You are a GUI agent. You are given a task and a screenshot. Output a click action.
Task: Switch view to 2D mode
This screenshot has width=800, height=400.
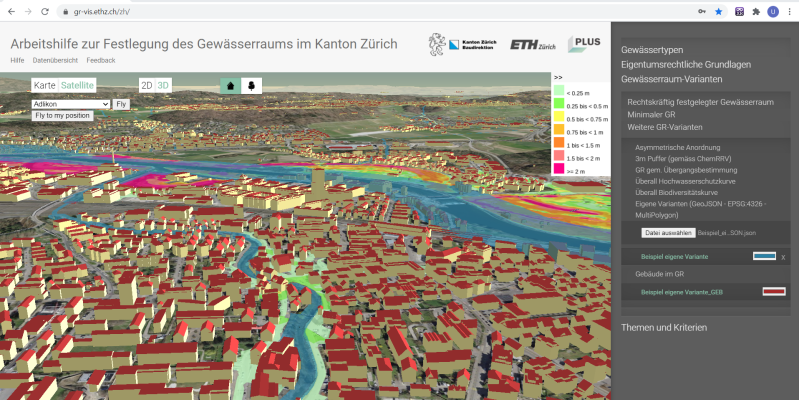(146, 85)
